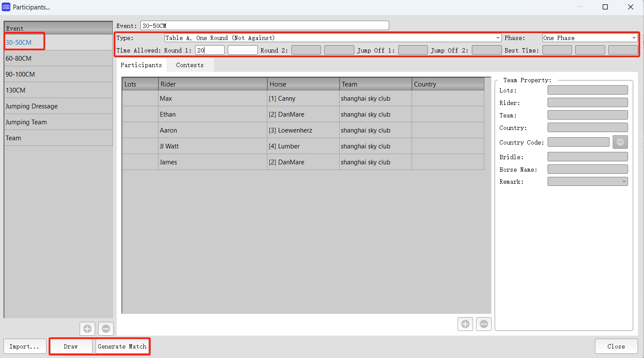Image resolution: width=644 pixels, height=358 pixels.
Task: Open Country Code lookup via ellipsis icon
Action: point(620,142)
